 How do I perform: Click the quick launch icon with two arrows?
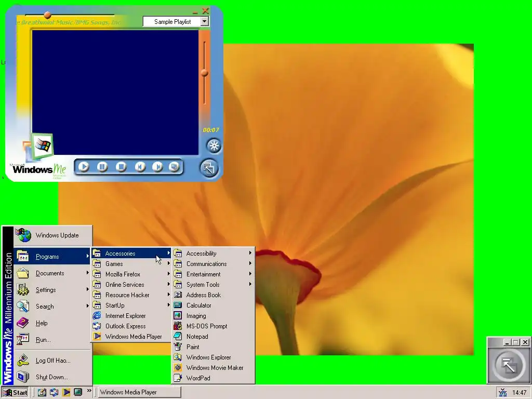coord(54,392)
